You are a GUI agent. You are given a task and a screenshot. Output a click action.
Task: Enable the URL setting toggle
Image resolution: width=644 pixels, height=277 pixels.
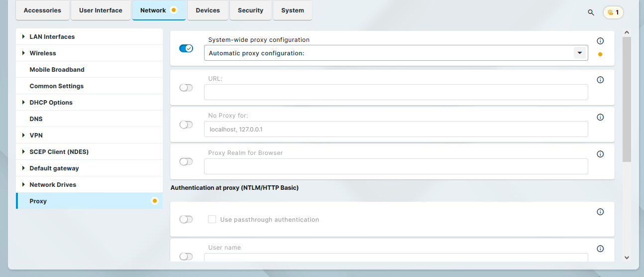click(x=186, y=88)
